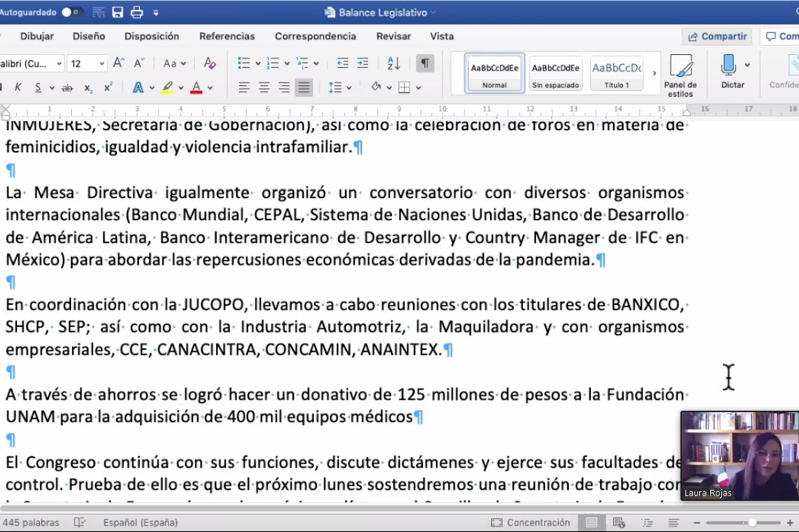Click the Concentración mode button
The width and height of the screenshot is (799, 532).
tap(530, 523)
